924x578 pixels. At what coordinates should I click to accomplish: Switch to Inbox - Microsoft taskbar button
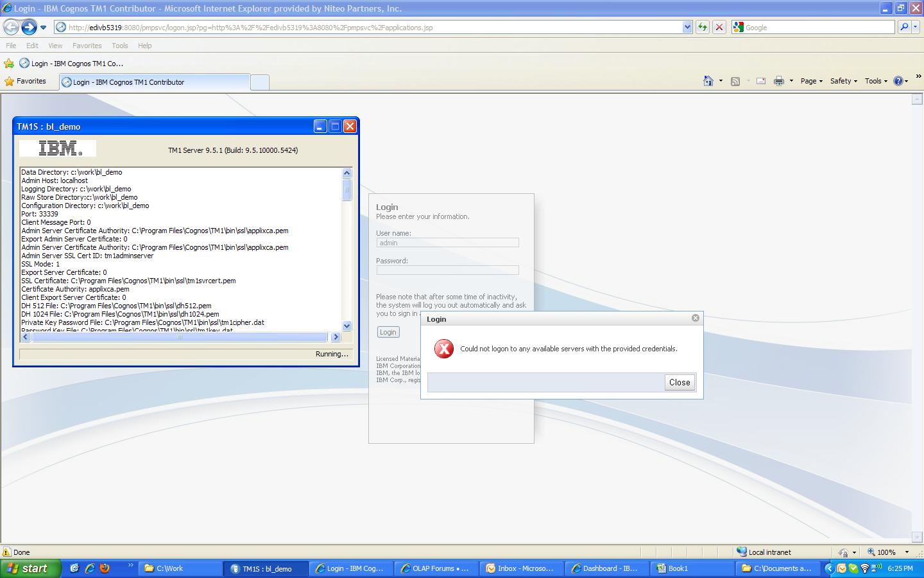(522, 568)
